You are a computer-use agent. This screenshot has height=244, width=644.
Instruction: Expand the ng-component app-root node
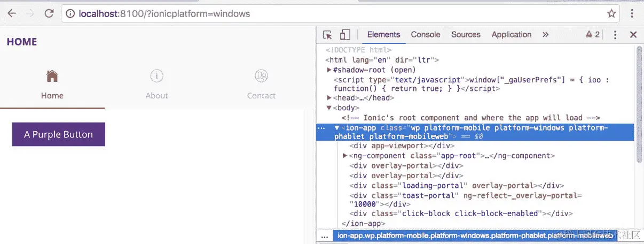pos(345,156)
